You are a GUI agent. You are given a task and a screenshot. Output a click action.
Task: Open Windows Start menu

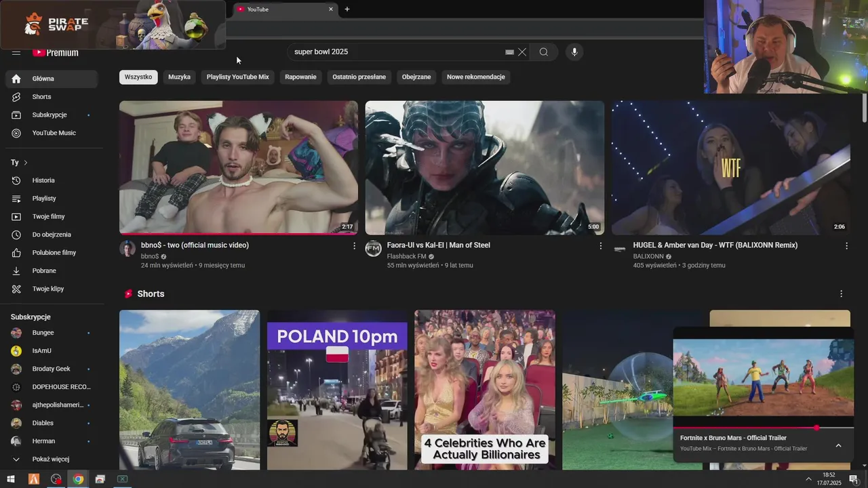tap(11, 479)
